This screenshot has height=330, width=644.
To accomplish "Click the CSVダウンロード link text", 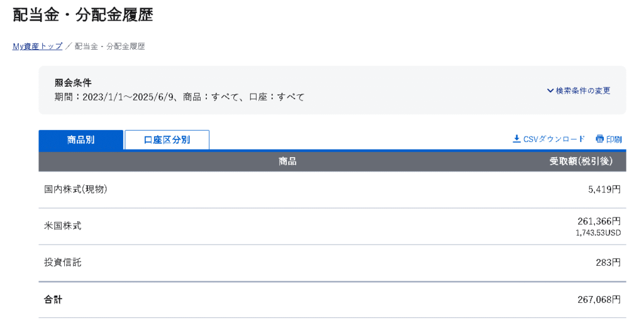I will (x=553, y=139).
